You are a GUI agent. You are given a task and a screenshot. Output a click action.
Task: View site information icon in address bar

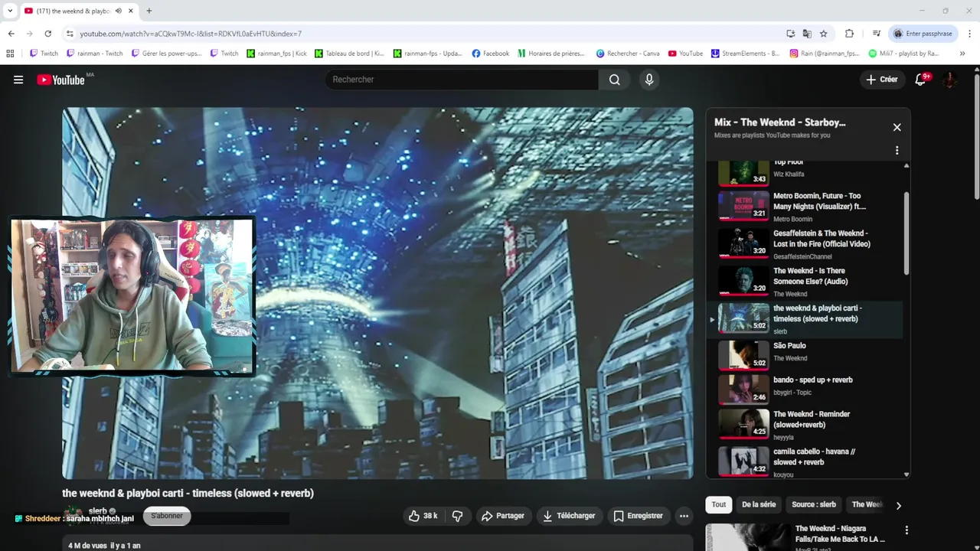pyautogui.click(x=70, y=34)
